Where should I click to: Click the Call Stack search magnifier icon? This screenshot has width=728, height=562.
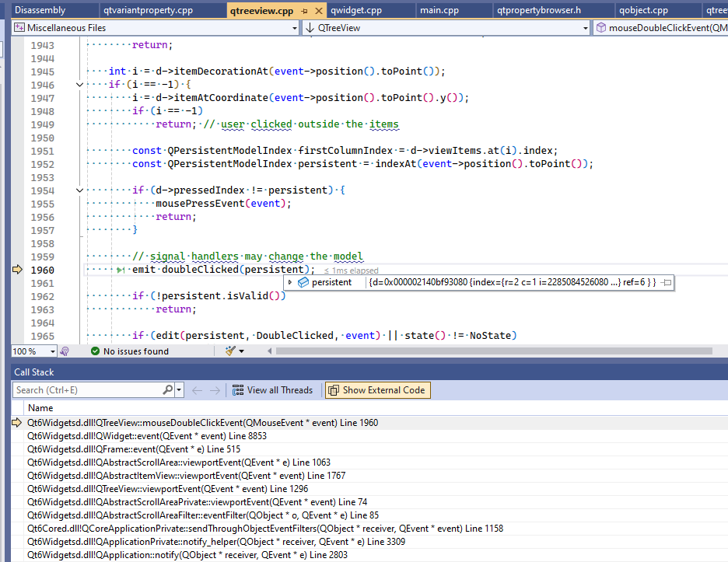click(x=167, y=390)
